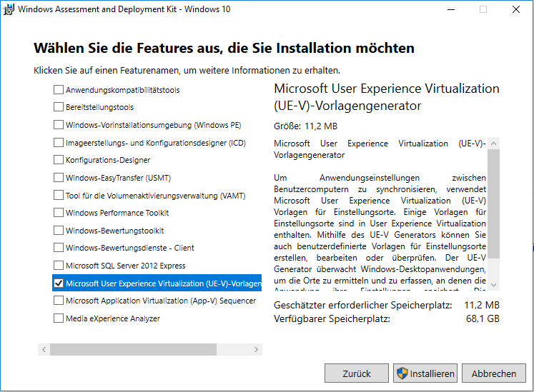Select Windows-Bewertungsdienste - Client label

pos(130,248)
